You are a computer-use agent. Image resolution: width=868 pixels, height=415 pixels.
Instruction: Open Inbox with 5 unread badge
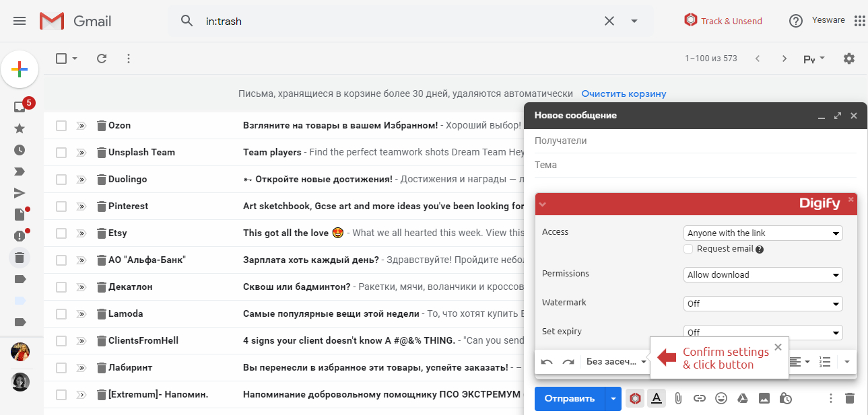tap(20, 107)
